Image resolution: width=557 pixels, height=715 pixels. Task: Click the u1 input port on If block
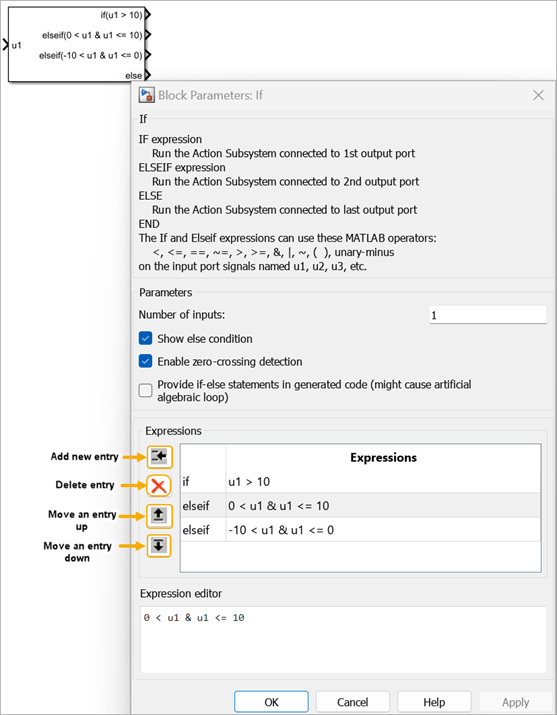pos(6,45)
